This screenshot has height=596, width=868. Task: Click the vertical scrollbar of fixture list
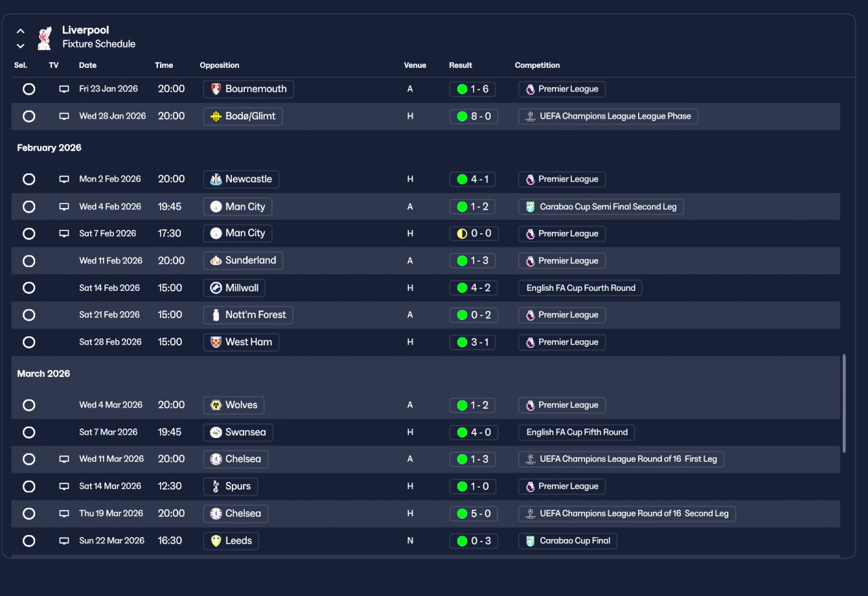[844, 403]
